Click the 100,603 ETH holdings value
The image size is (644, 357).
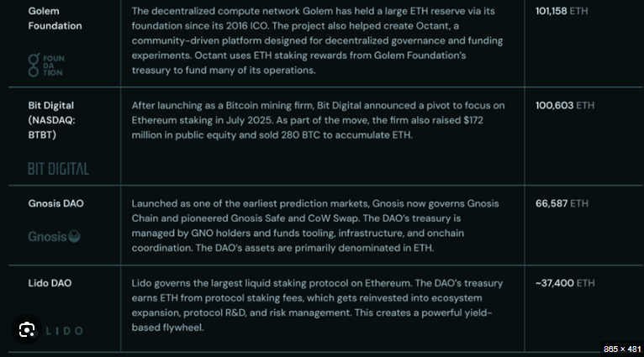pos(565,106)
